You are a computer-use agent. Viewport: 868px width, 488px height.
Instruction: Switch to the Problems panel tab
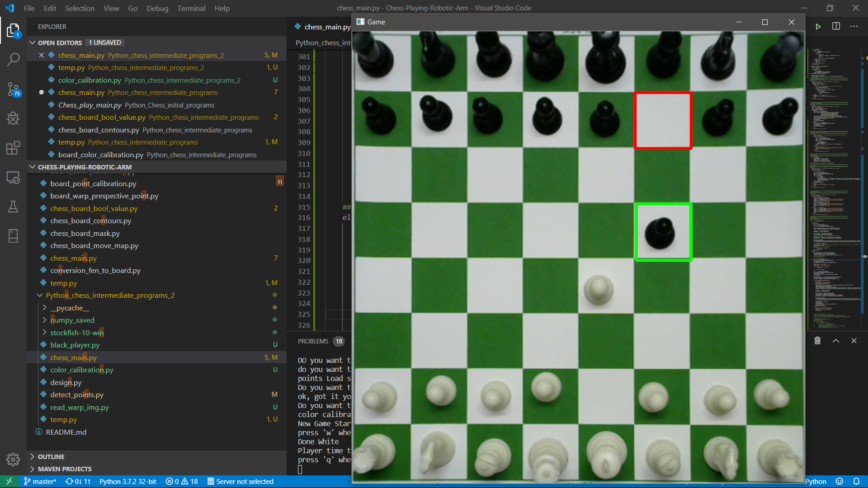[313, 341]
